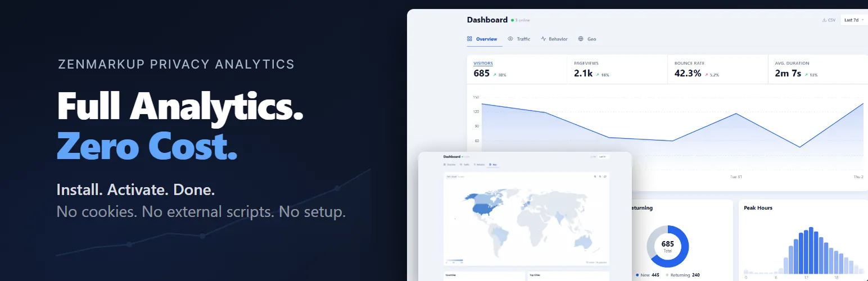This screenshot has width=868, height=281.
Task: Click the Tue 31 axis label
Action: 736,176
